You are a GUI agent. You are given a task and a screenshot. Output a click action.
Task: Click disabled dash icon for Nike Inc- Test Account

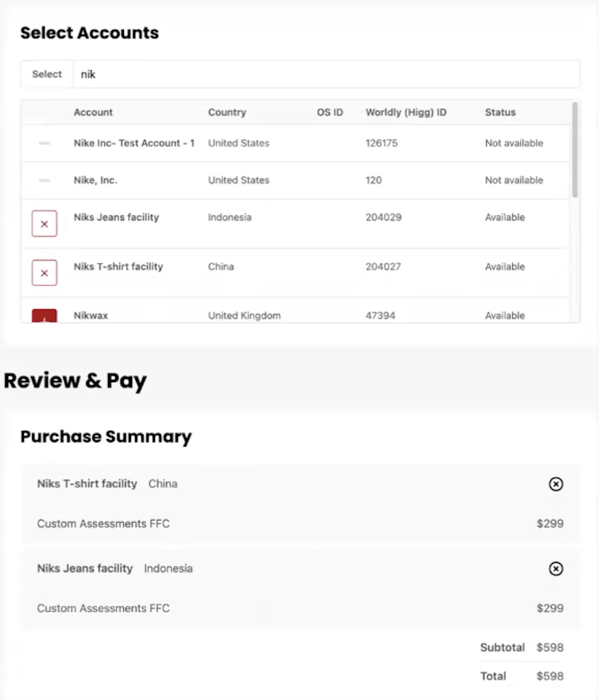[44, 143]
